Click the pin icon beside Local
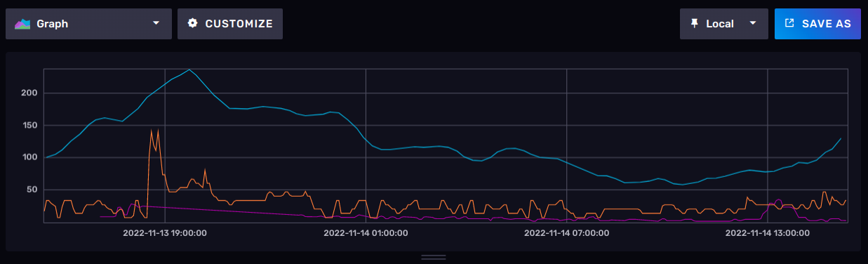Screen dimensions: 868x264 [695, 23]
